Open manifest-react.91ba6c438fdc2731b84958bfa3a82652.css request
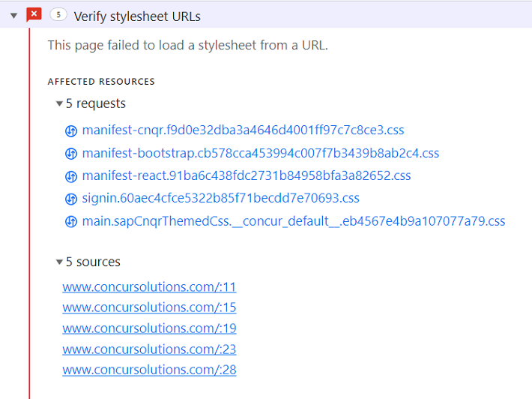Image resolution: width=532 pixels, height=399 pixels. click(x=247, y=176)
